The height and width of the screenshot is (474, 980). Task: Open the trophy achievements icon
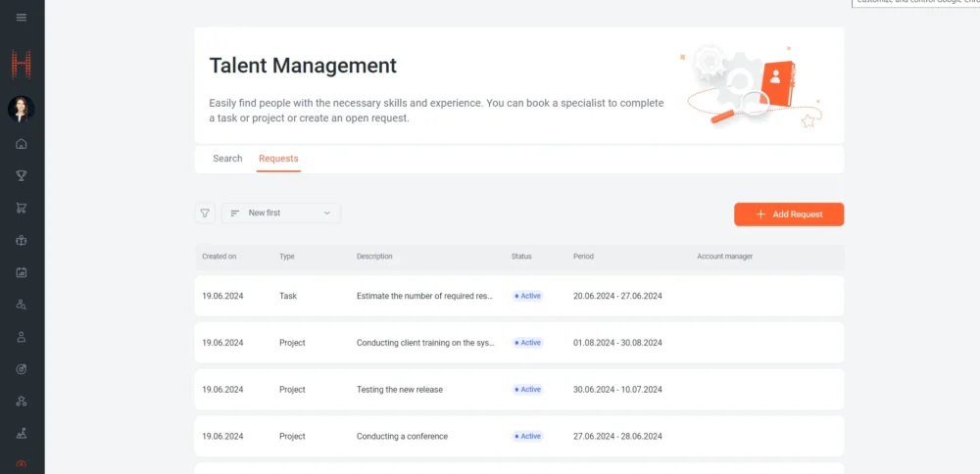point(22,176)
